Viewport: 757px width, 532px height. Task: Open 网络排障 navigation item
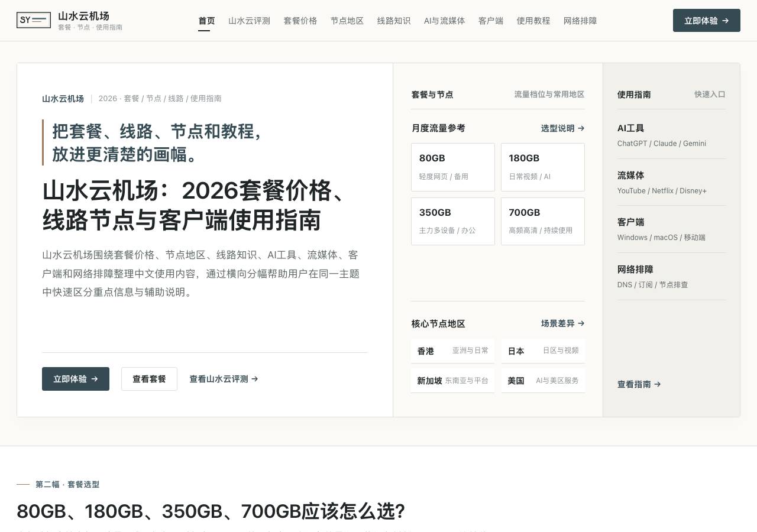pyautogui.click(x=580, y=21)
